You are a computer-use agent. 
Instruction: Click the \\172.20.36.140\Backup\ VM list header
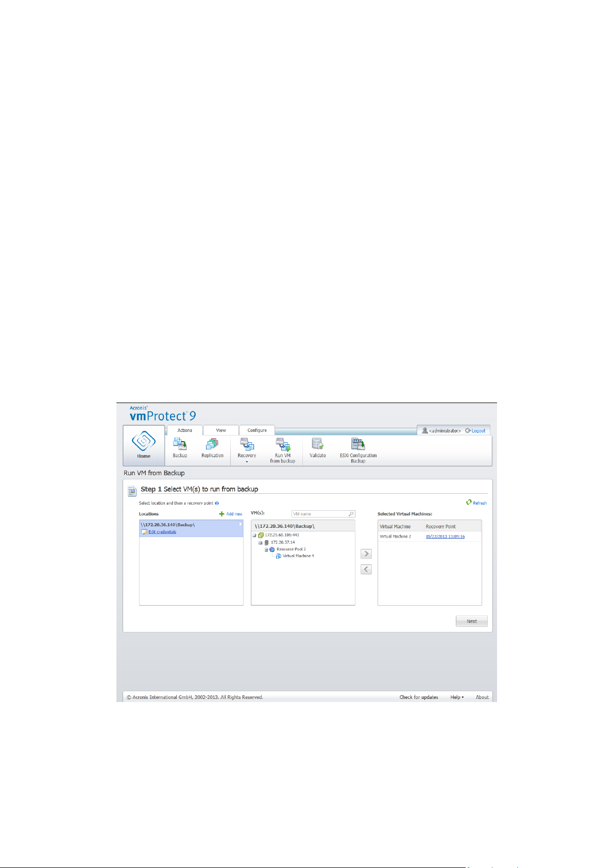click(303, 526)
